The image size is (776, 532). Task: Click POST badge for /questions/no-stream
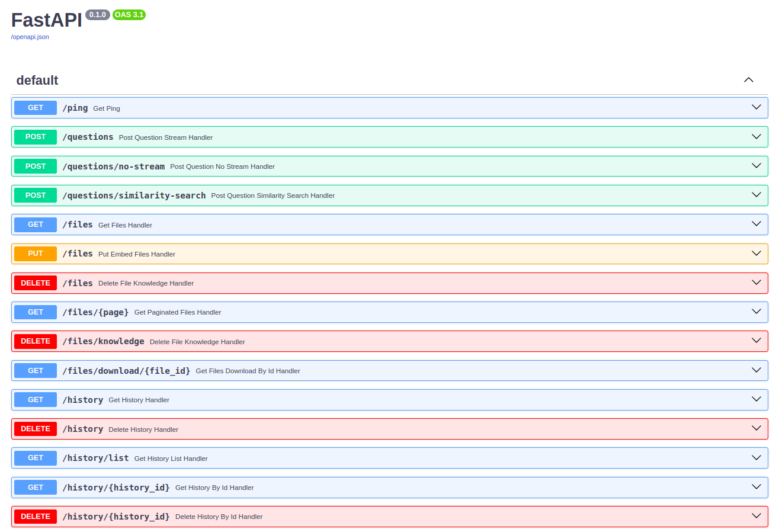coord(36,166)
